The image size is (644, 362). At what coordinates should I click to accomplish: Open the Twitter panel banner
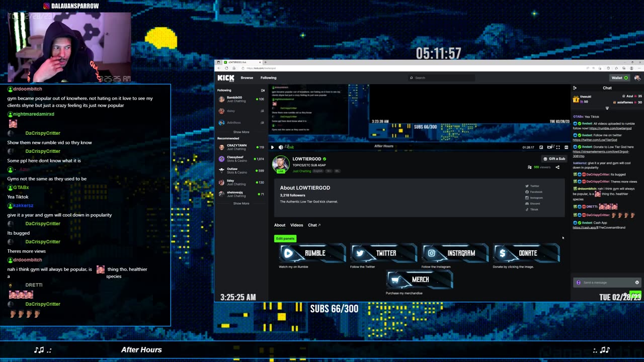click(383, 253)
